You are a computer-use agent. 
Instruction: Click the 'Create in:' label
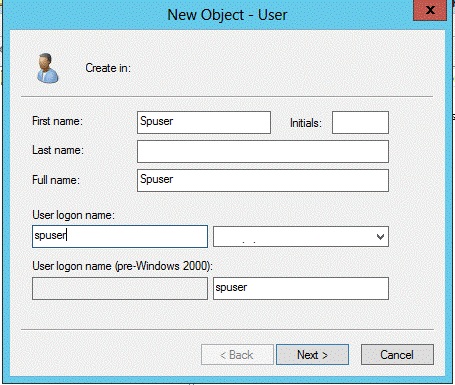click(x=108, y=68)
